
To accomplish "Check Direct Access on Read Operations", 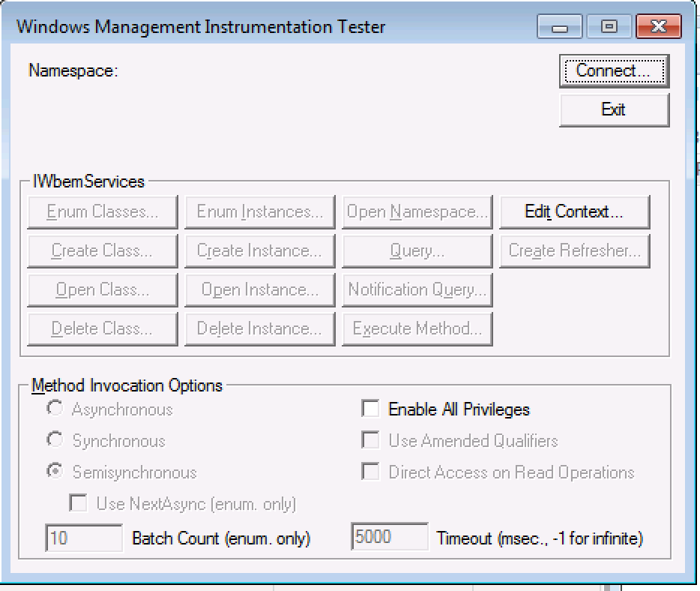I will pos(370,472).
